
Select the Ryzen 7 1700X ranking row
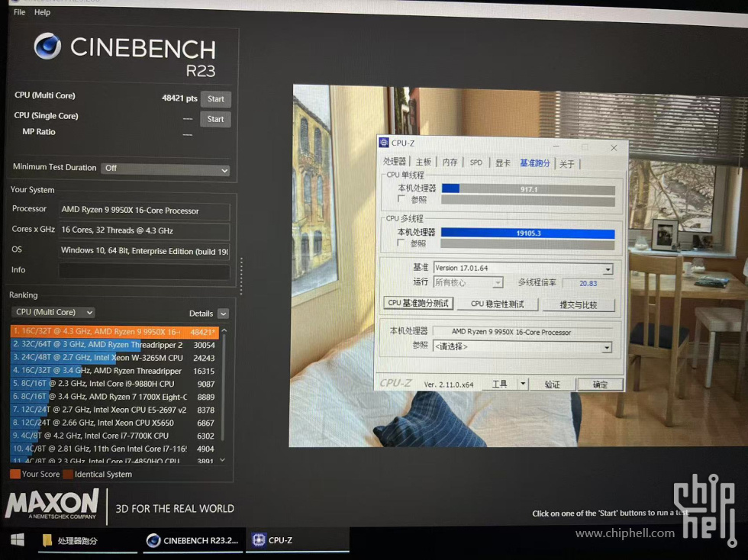[x=114, y=397]
